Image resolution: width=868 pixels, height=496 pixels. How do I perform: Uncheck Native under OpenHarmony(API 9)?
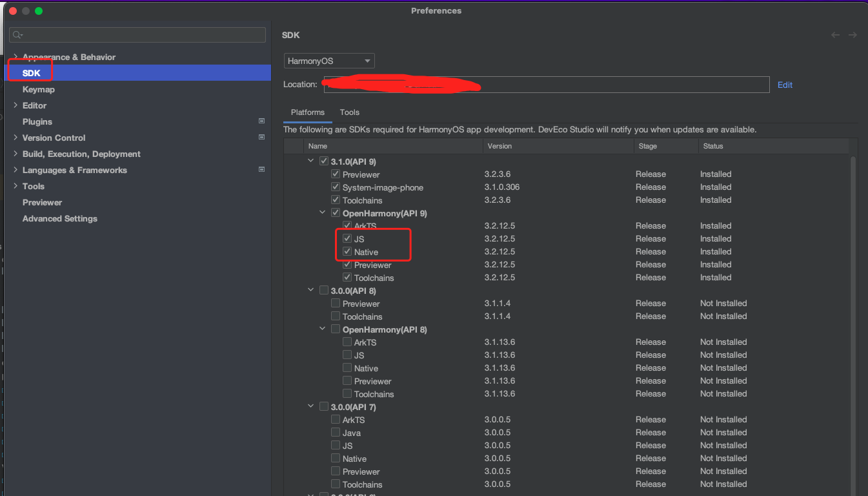pos(347,252)
